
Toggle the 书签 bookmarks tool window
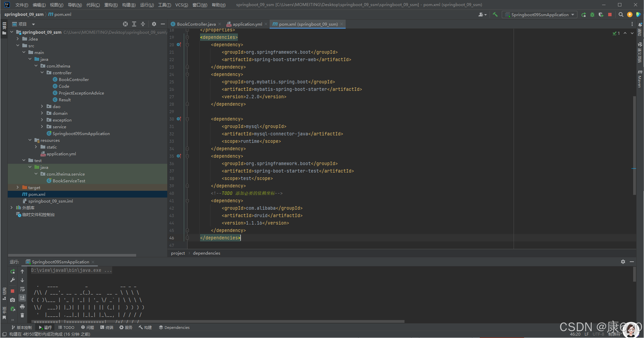click(x=4, y=313)
